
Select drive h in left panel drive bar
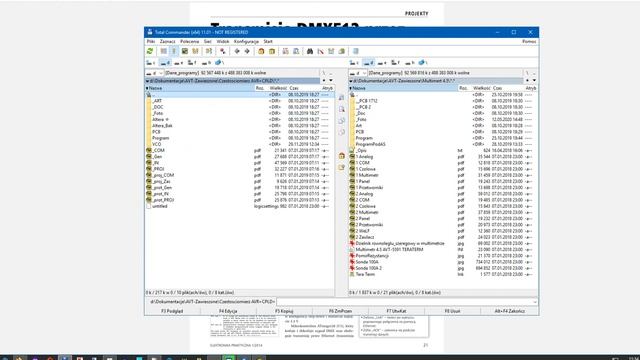pyautogui.click(x=207, y=63)
